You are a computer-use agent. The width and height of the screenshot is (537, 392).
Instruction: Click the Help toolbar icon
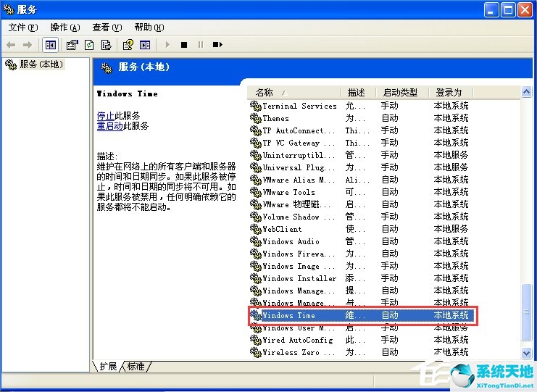tap(128, 45)
